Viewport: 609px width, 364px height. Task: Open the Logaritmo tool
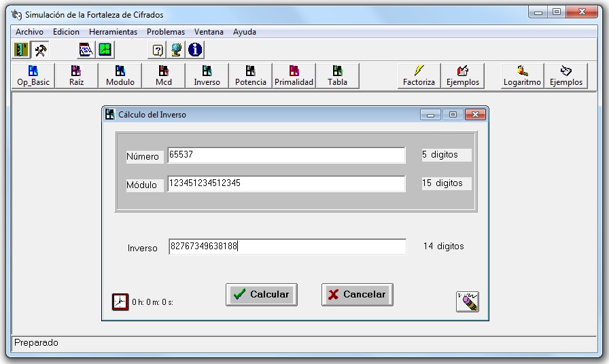pos(522,76)
